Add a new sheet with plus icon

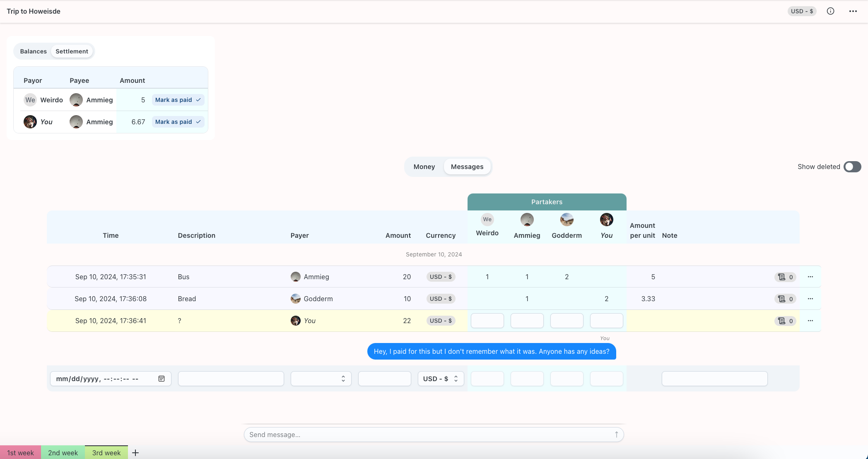pos(135,453)
